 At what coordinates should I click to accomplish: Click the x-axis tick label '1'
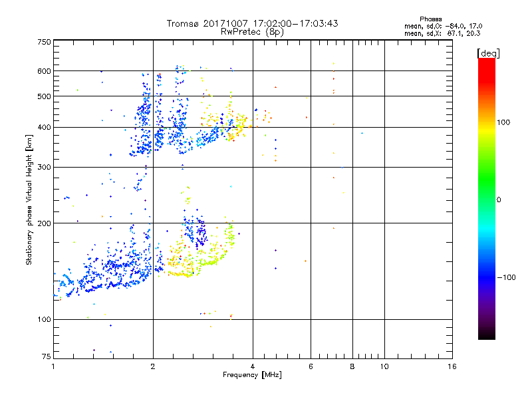coord(53,366)
